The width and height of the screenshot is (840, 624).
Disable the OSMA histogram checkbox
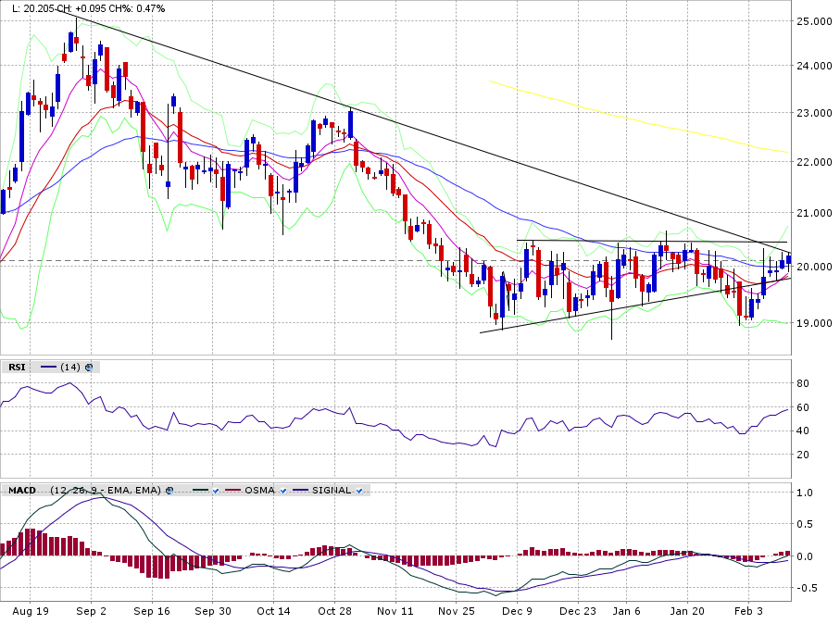(x=283, y=490)
